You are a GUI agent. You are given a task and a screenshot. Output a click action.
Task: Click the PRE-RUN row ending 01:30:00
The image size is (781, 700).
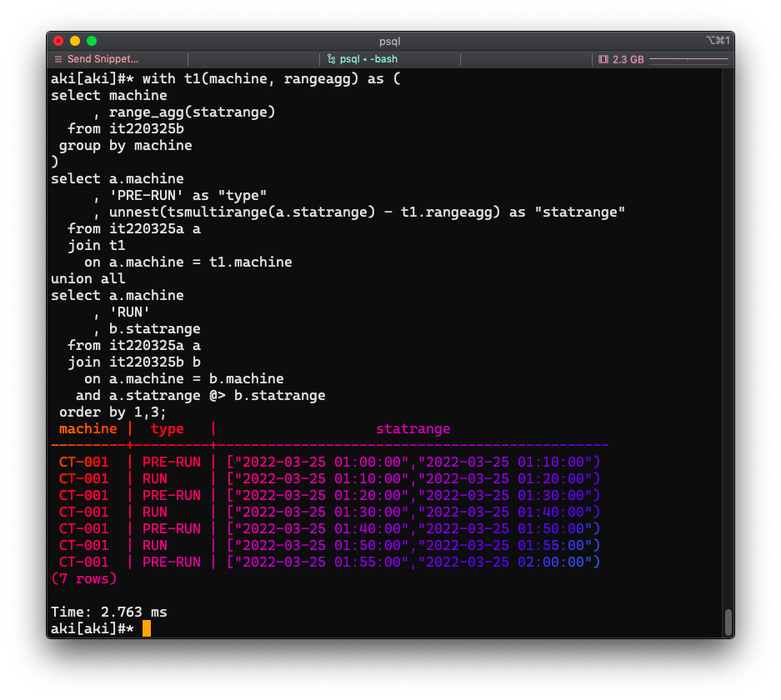tap(329, 495)
